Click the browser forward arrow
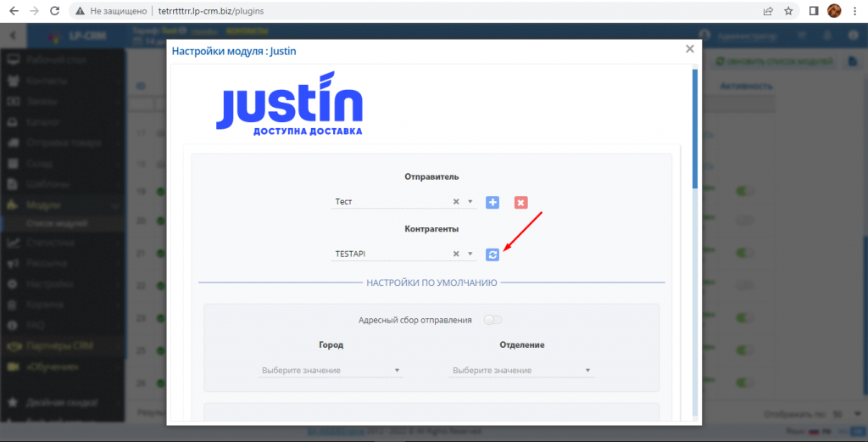This screenshot has width=868, height=442. coord(34,11)
